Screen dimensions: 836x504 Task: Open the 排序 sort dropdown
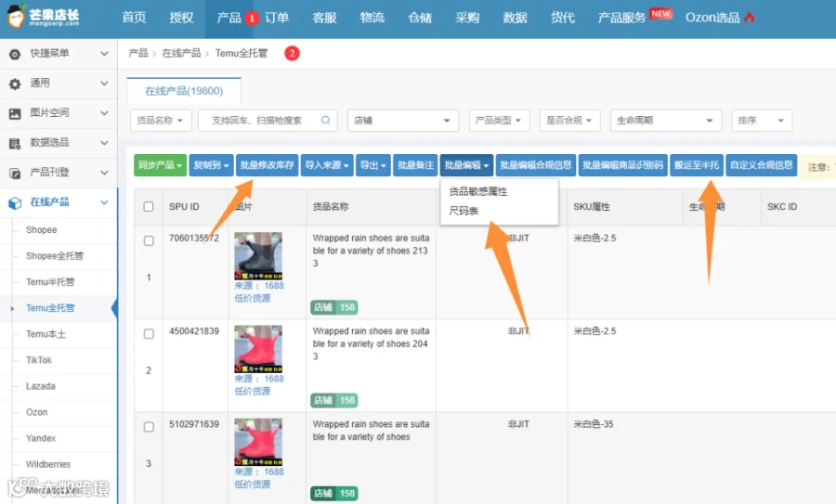pyautogui.click(x=762, y=121)
